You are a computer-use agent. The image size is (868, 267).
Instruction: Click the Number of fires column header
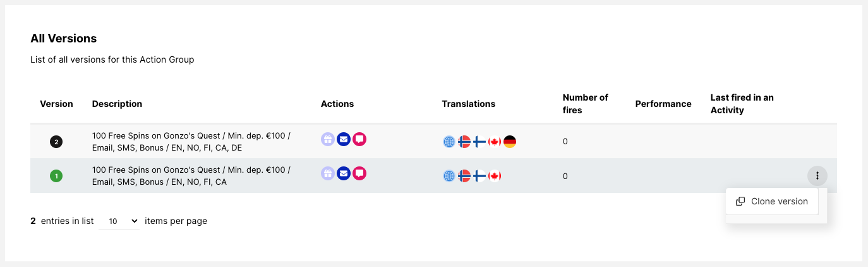click(x=585, y=104)
